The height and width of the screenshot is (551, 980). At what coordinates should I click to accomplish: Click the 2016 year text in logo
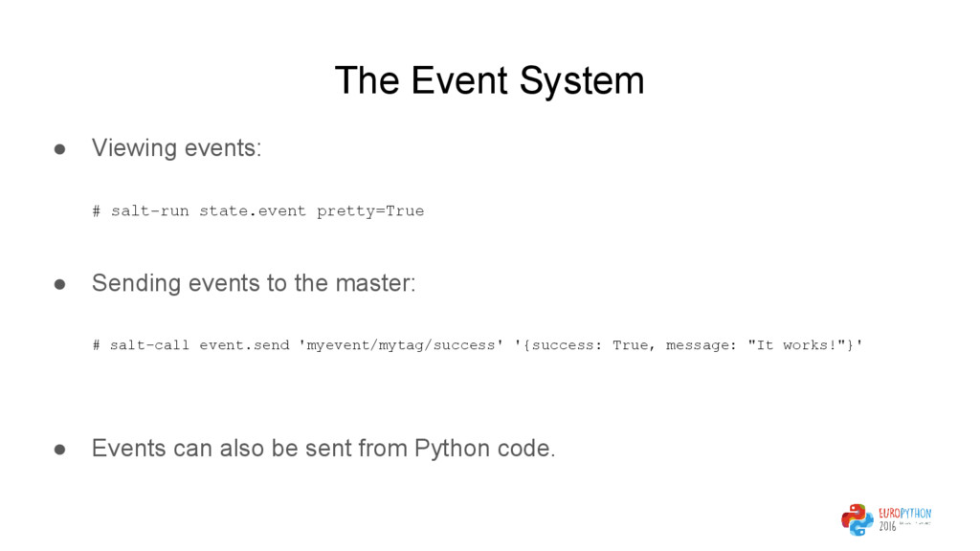point(887,527)
